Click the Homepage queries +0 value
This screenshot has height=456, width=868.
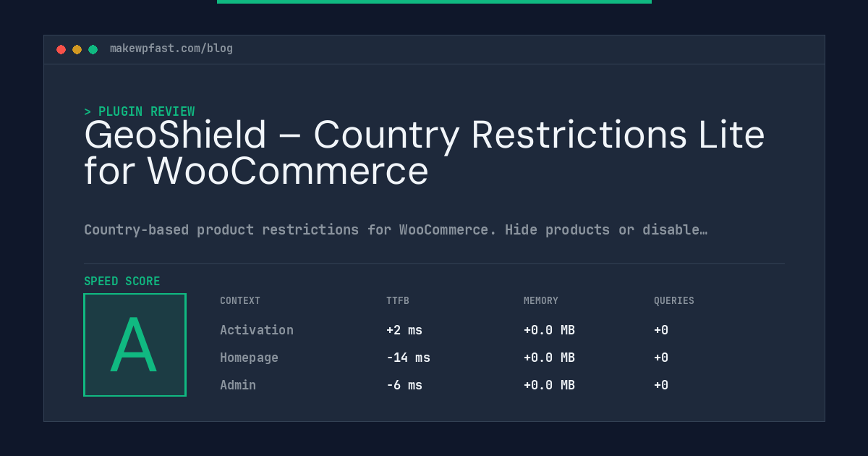pos(661,358)
